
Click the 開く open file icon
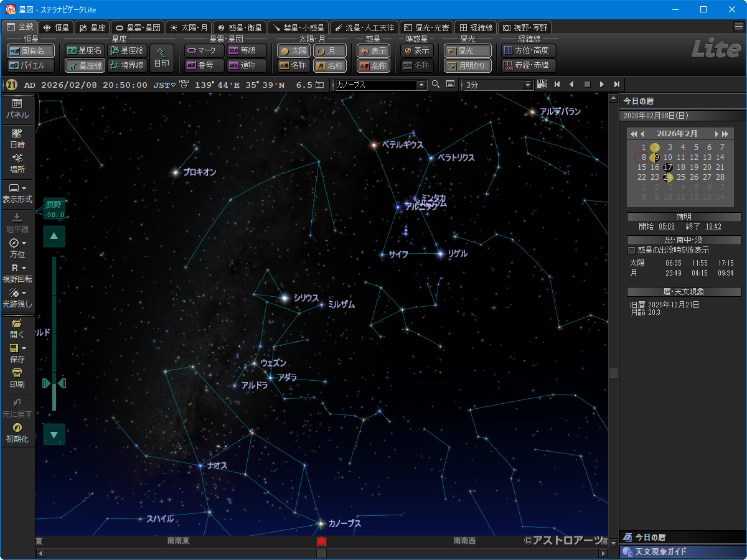(x=17, y=324)
